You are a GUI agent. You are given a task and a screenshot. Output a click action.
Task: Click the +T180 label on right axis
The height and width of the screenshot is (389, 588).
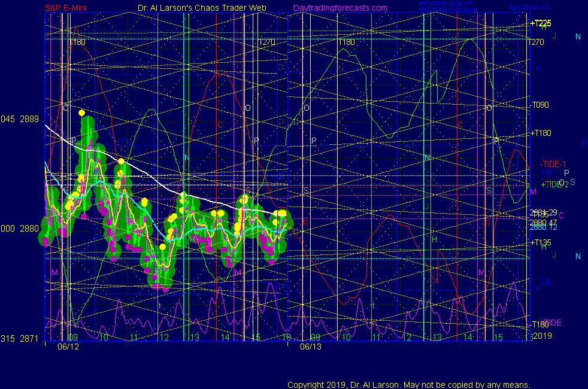point(540,133)
